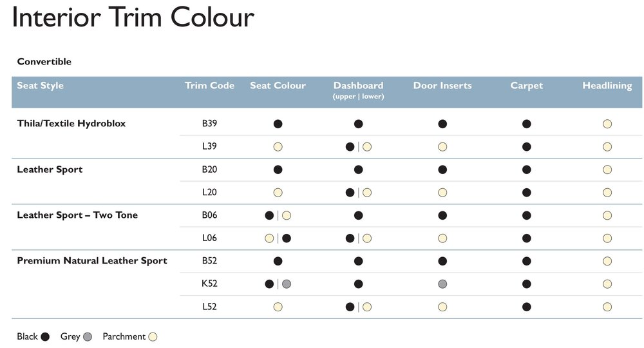
Task: Select the Leather Sport – Two Tone row label
Action: (77, 215)
